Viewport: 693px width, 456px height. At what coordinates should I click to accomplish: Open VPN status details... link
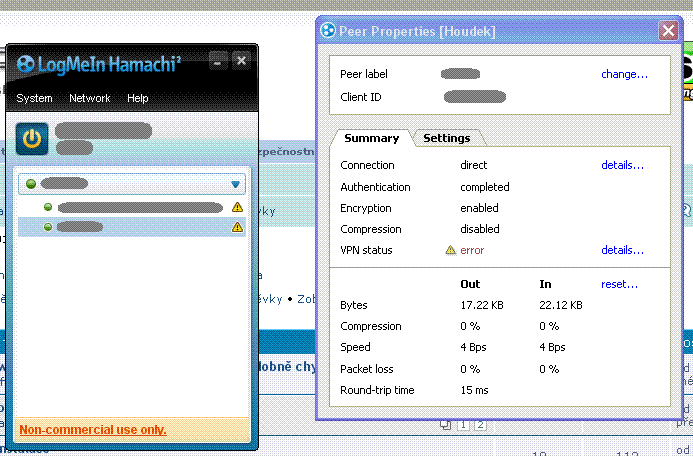pos(622,250)
